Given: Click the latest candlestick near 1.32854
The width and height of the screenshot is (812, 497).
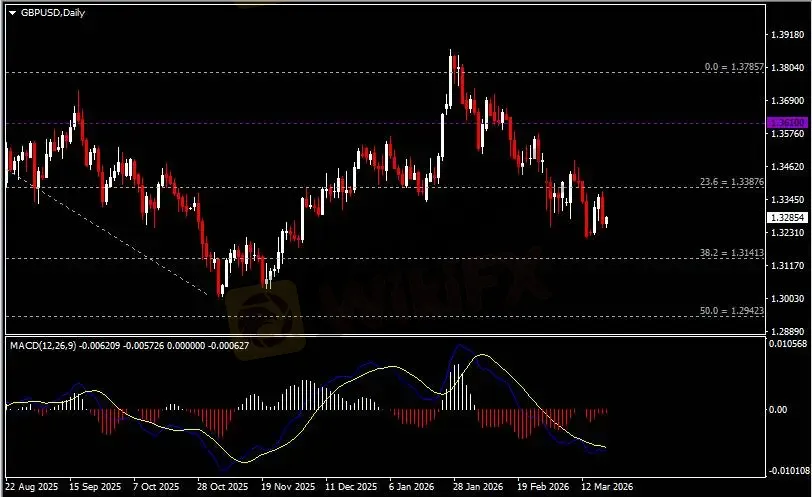Looking at the screenshot, I should (x=606, y=222).
